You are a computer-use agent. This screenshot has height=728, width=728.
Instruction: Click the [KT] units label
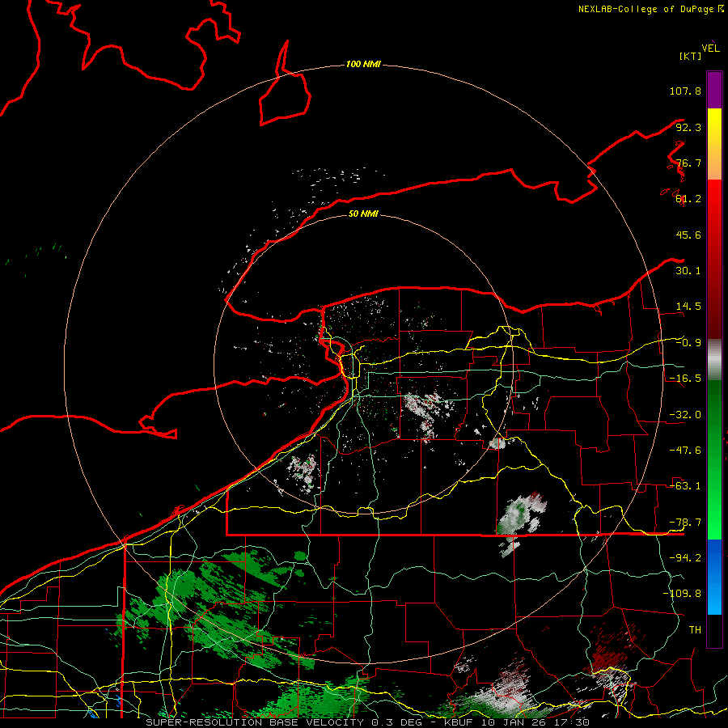[x=690, y=56]
